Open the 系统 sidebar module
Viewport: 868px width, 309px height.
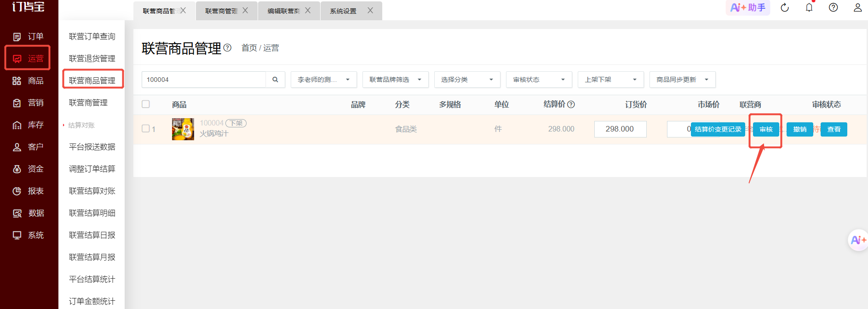[x=29, y=235]
